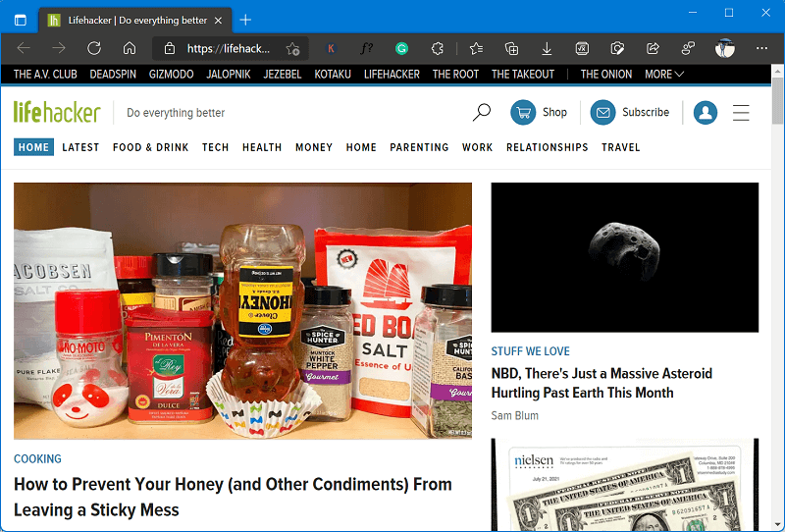Open the HEALTH section

[x=262, y=147]
